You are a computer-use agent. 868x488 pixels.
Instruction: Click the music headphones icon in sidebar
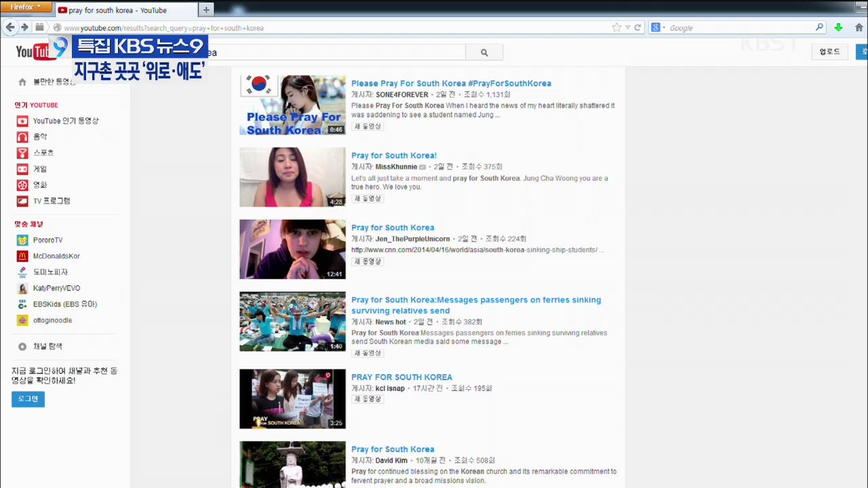pyautogui.click(x=22, y=137)
